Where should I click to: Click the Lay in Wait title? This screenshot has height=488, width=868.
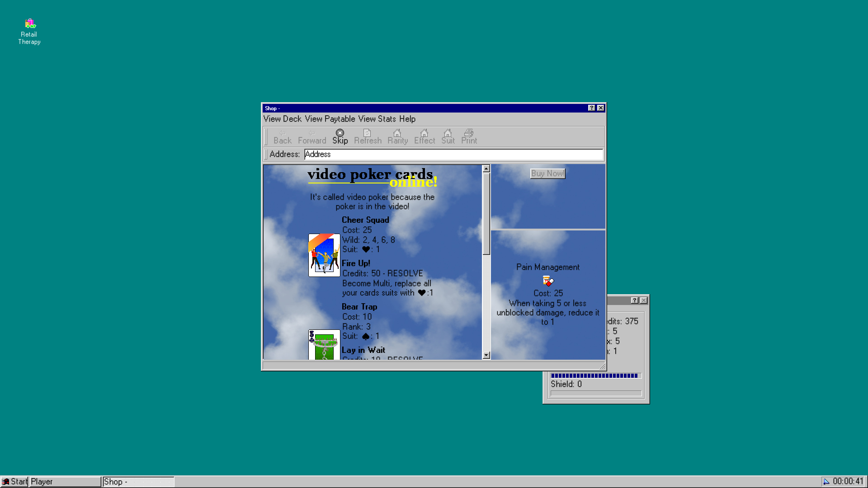363,350
